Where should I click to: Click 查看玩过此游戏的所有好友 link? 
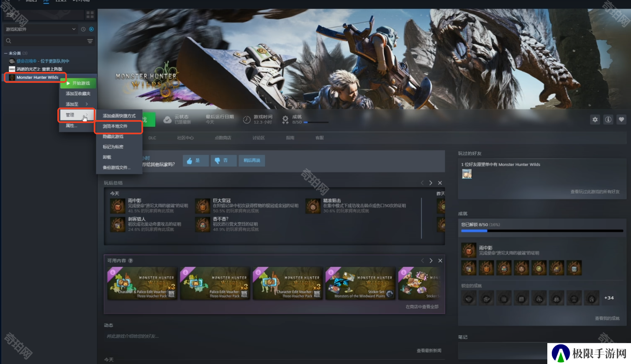595,192
